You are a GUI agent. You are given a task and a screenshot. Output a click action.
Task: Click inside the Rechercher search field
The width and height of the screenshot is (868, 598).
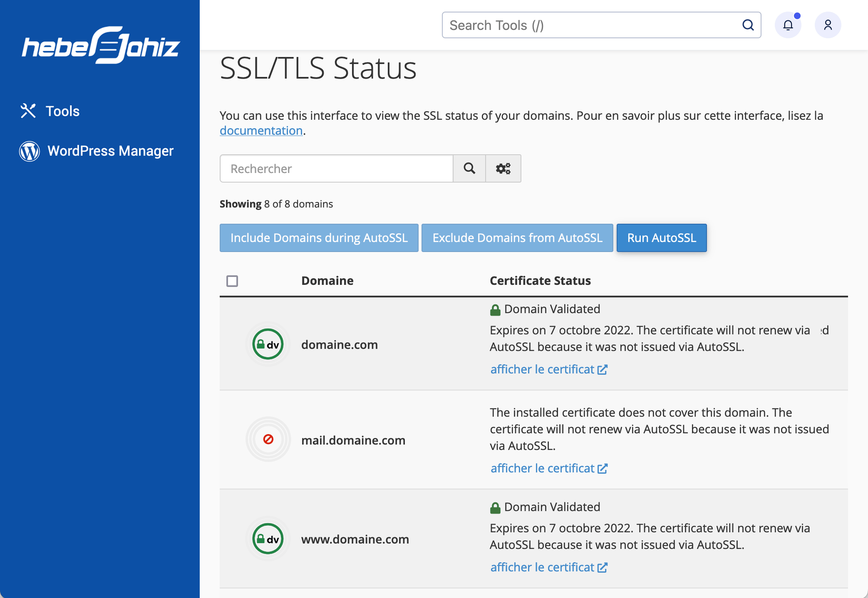coord(333,168)
